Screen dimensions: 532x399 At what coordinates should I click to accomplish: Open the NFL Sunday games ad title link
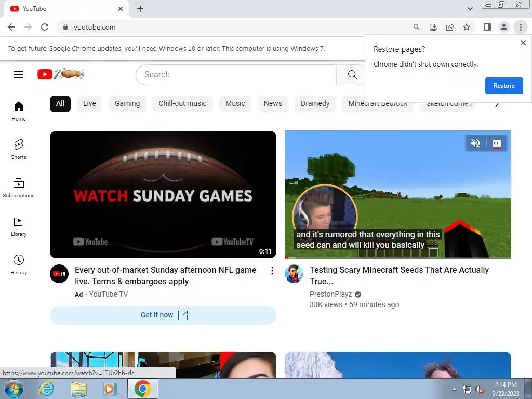(166, 275)
